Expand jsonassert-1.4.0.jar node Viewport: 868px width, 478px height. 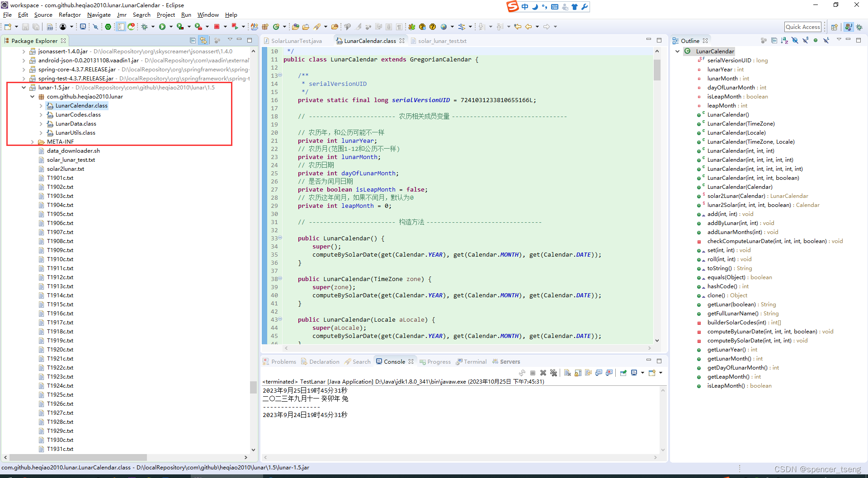point(24,51)
